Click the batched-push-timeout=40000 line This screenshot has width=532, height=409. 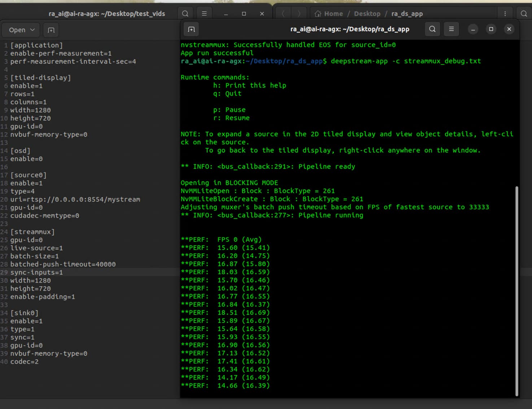click(63, 264)
